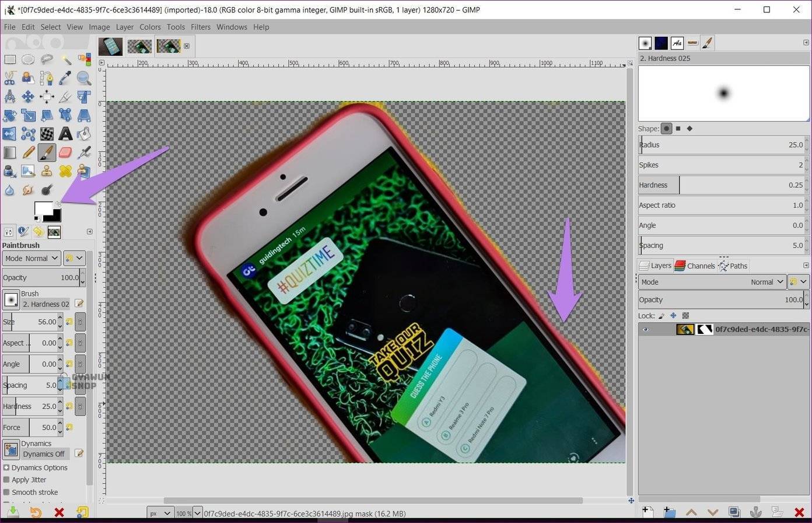Click the white foreground color swatch
Screen dimensions: 812x523
click(x=43, y=209)
